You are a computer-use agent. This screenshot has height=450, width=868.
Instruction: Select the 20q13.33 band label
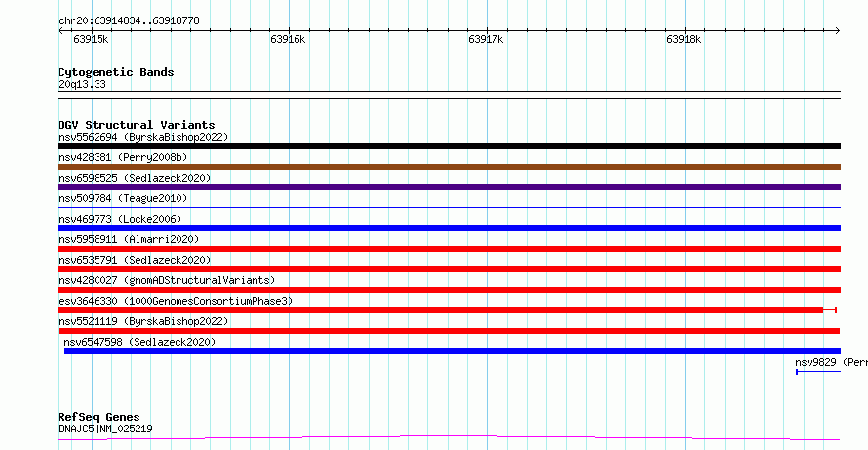click(x=82, y=85)
